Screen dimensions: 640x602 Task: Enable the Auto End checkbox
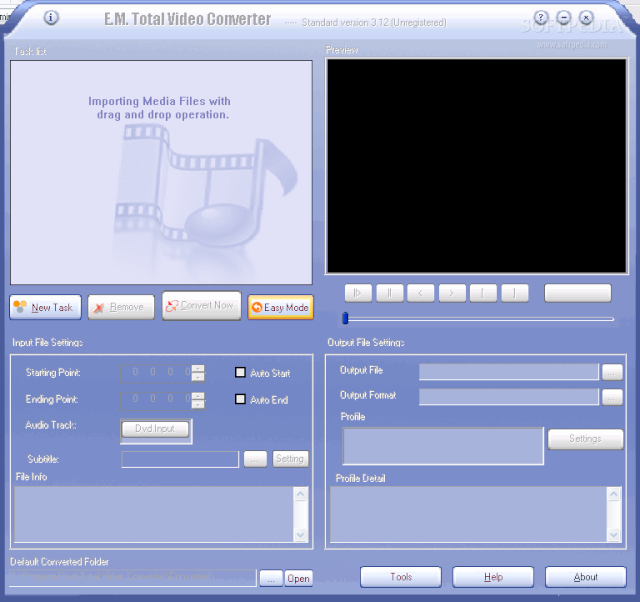point(240,399)
